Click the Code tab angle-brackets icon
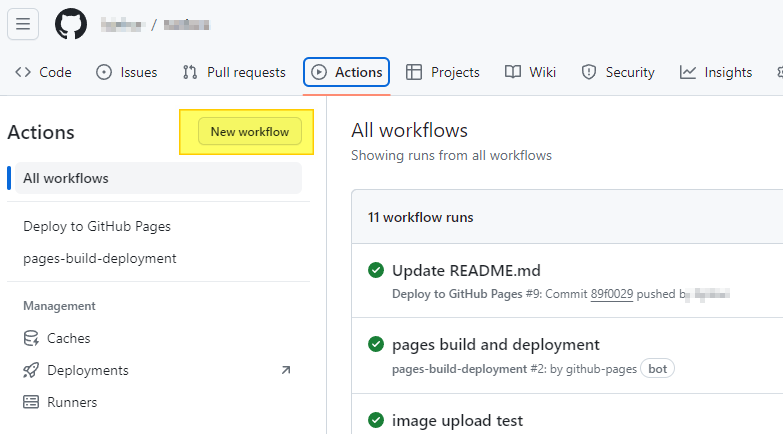 [x=23, y=72]
